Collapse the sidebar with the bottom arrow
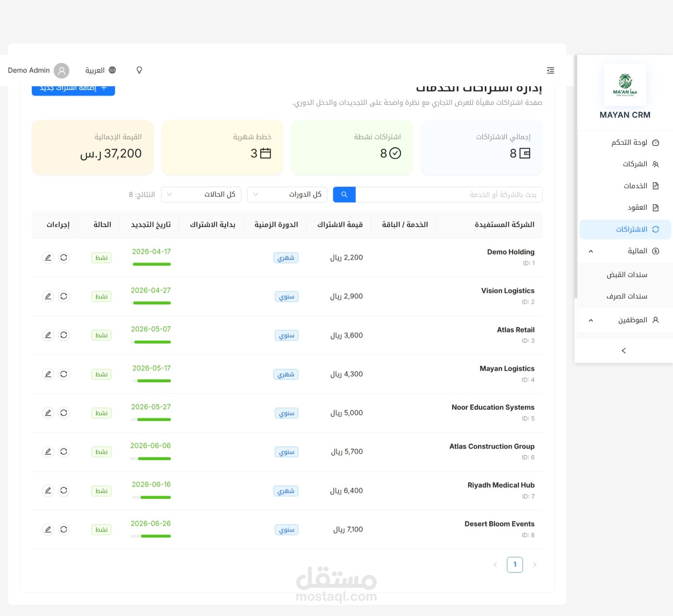The width and height of the screenshot is (673, 616). coord(624,351)
